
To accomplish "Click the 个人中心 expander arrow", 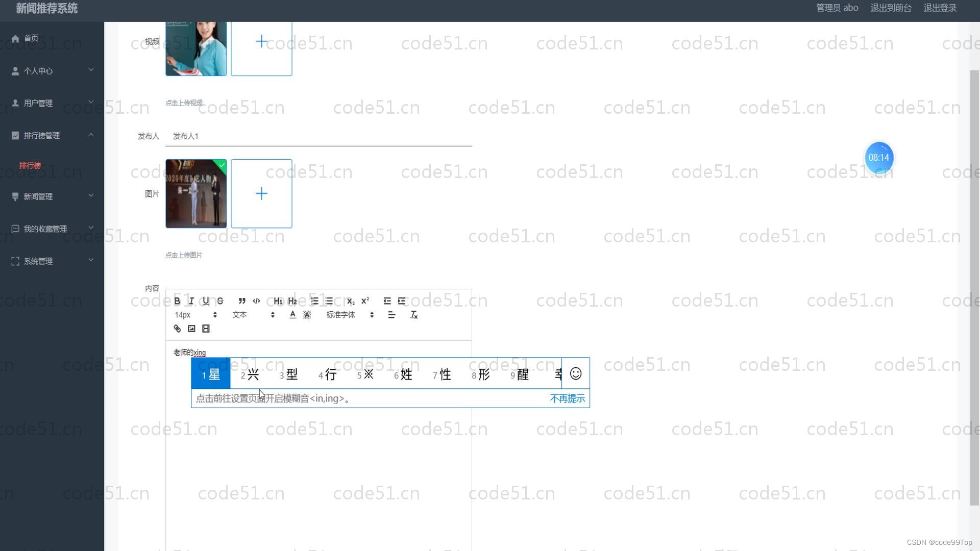I will coord(91,70).
